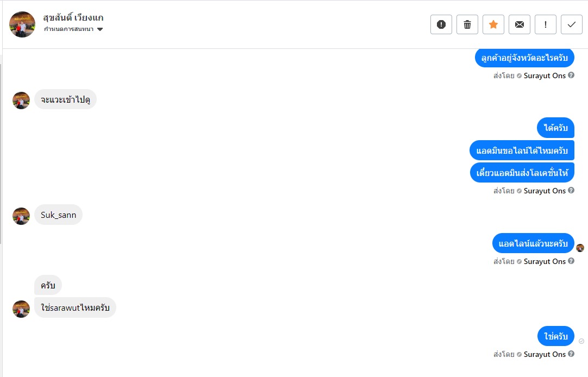The height and width of the screenshot is (377, 588).
Task: Click the exclamation mark priority icon
Action: pos(546,24)
